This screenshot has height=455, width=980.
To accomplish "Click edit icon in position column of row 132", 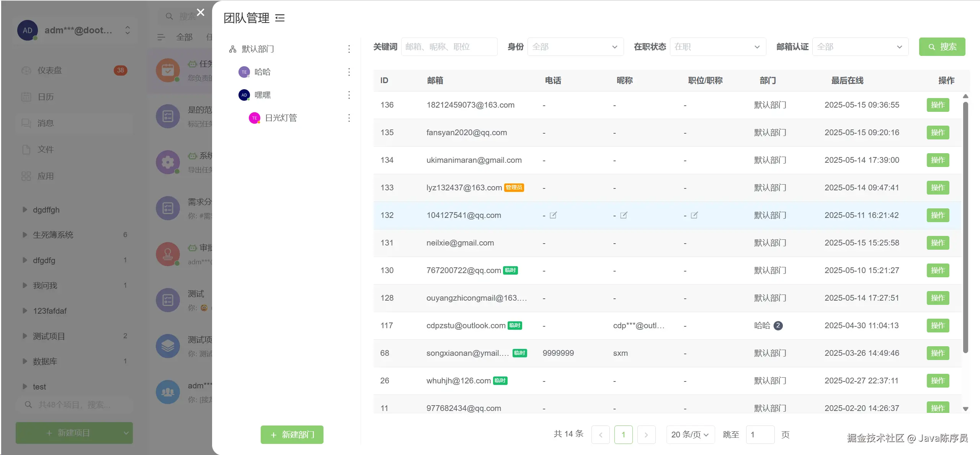I will pos(694,215).
